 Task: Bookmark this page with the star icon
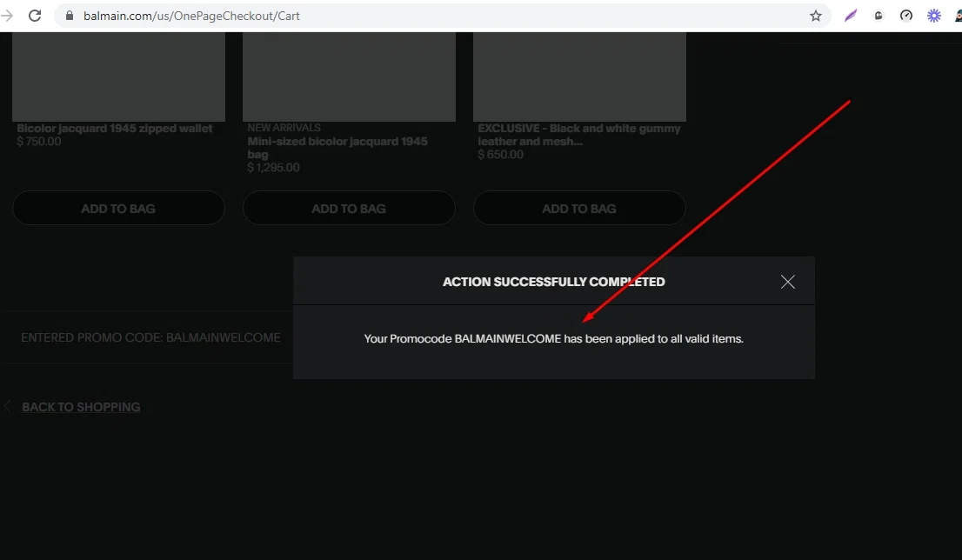click(x=815, y=16)
